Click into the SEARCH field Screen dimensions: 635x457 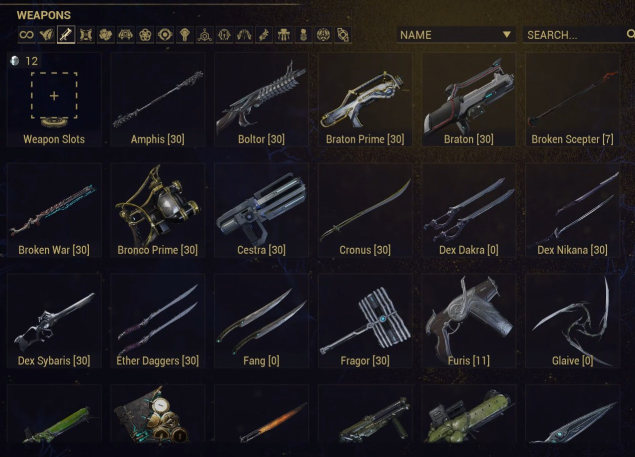pyautogui.click(x=579, y=35)
